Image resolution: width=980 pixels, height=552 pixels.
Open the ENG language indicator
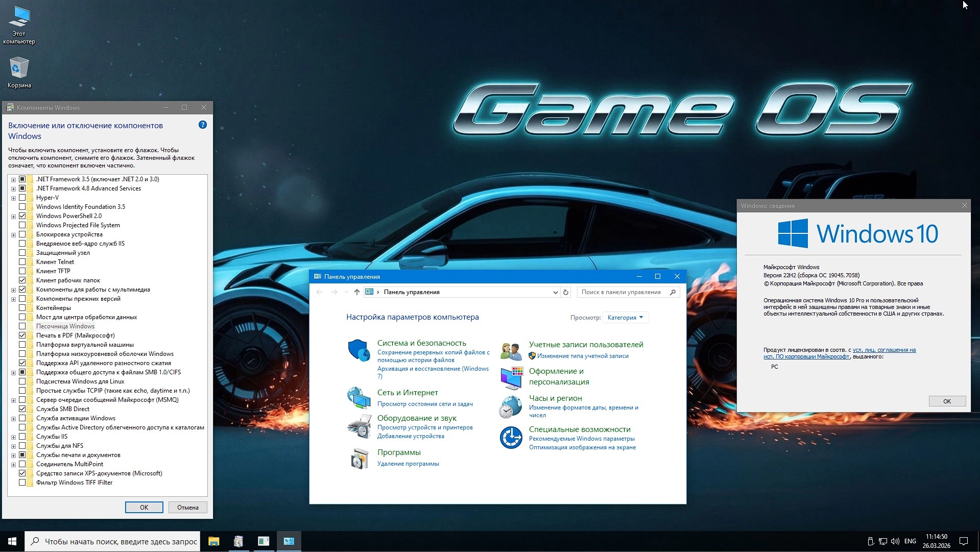coord(910,541)
